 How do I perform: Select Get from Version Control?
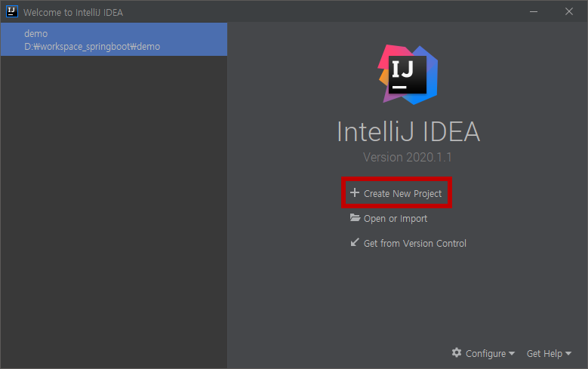[414, 244]
